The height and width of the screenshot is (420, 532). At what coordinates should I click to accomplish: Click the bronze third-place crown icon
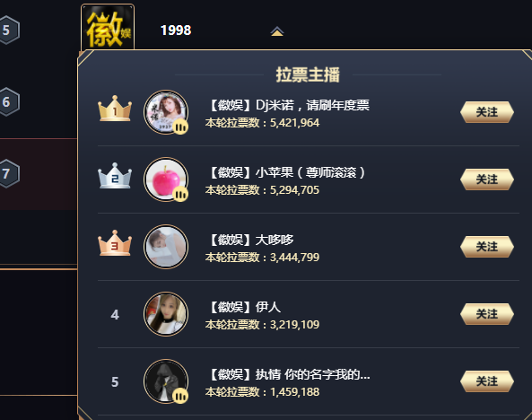(x=115, y=243)
